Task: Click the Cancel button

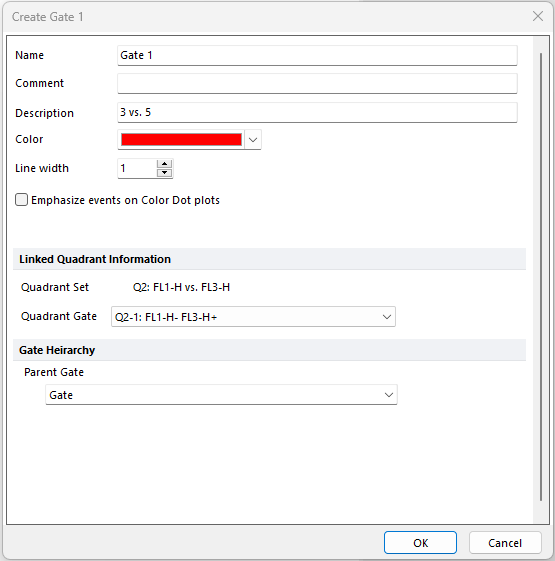Action: click(505, 543)
